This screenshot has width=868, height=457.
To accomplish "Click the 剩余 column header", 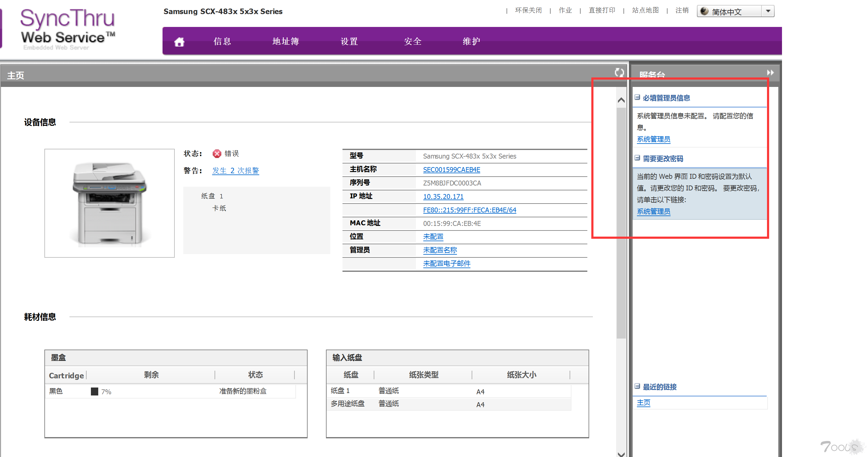I will (151, 374).
